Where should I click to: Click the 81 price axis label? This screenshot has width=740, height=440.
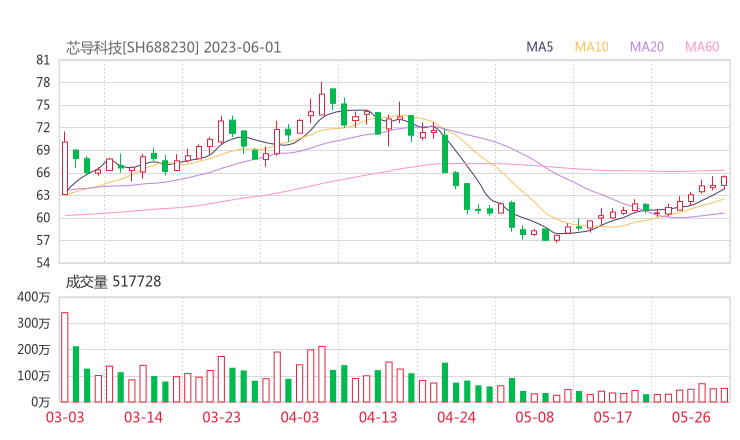click(x=43, y=60)
